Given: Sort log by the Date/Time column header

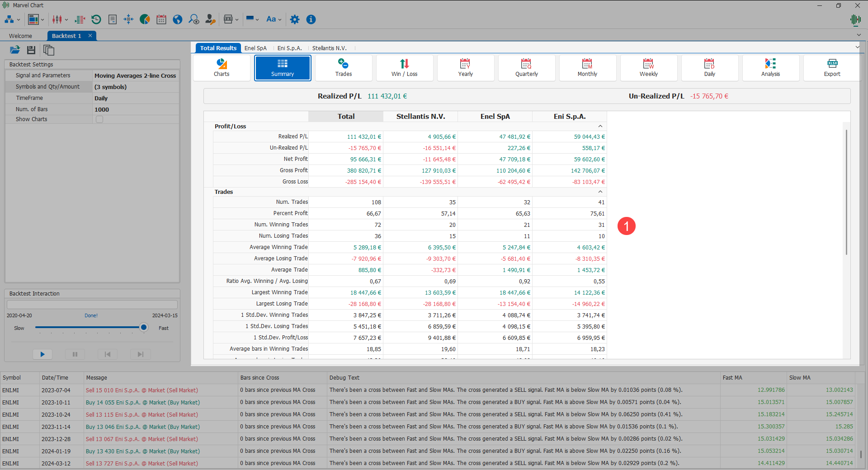Looking at the screenshot, I should point(61,378).
